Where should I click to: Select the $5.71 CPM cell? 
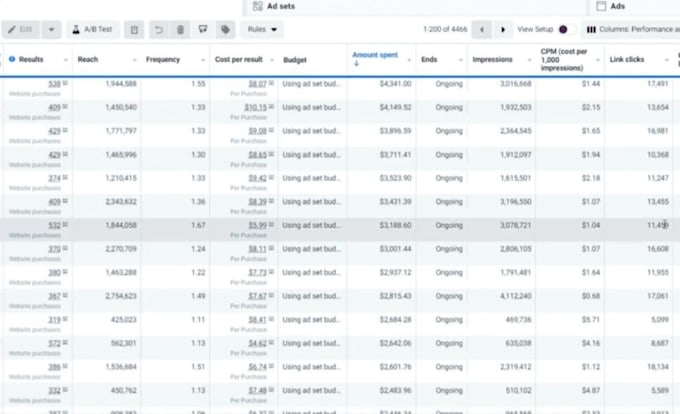591,319
